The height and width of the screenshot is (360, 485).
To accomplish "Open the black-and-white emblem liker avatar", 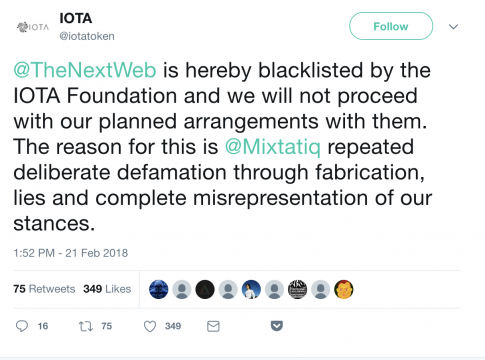I will click(297, 289).
